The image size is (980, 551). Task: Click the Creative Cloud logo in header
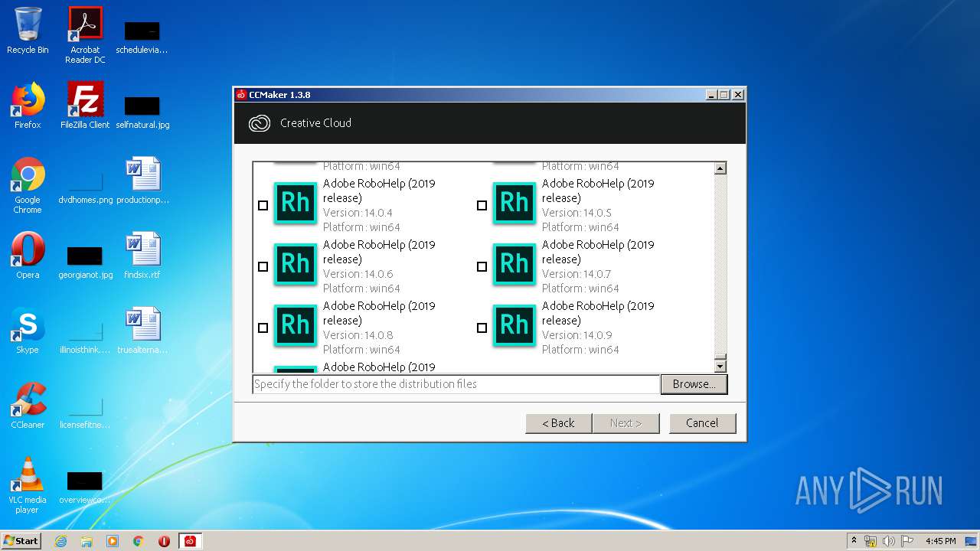[260, 123]
